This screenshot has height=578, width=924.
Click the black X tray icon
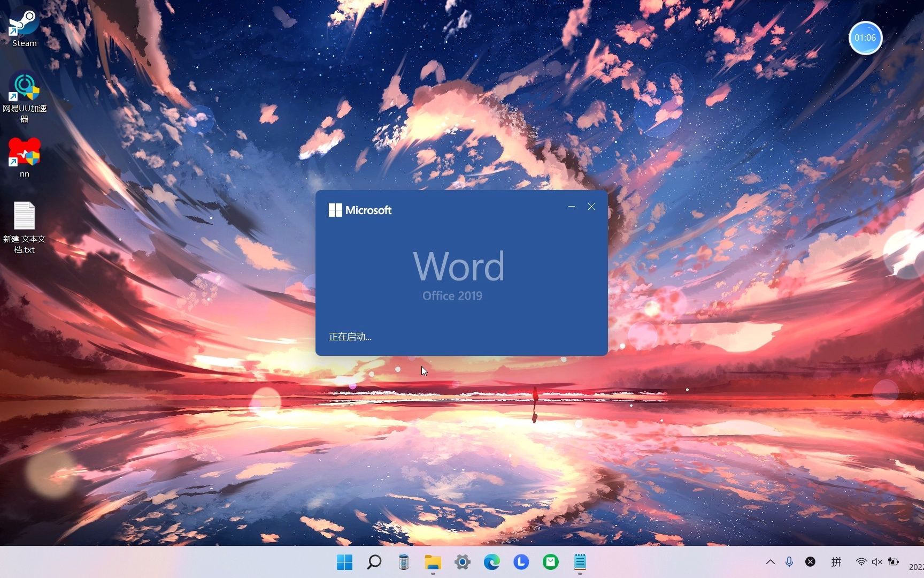pos(811,562)
